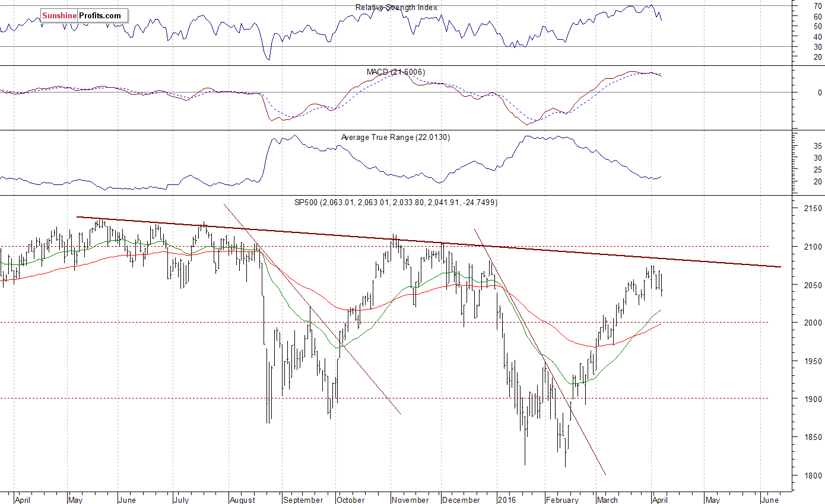Click the SunshineProfits.com logo
This screenshot has width=825, height=504.
click(84, 16)
